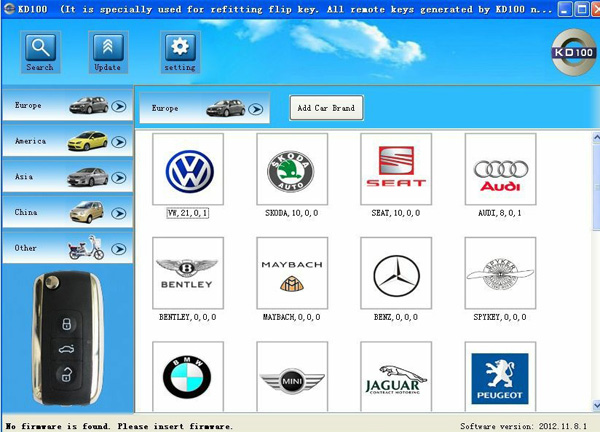
Task: Click the silver sedan icon for Asia
Action: [x=88, y=177]
